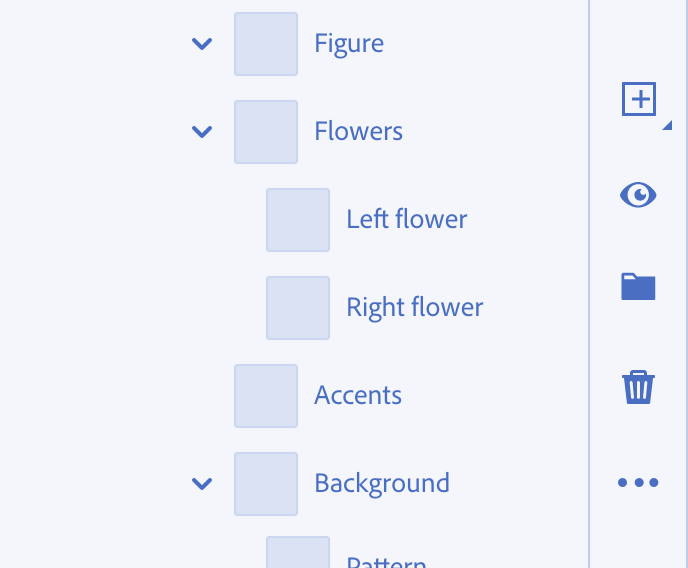688x568 pixels.
Task: Click the Figure layer name
Action: [349, 43]
